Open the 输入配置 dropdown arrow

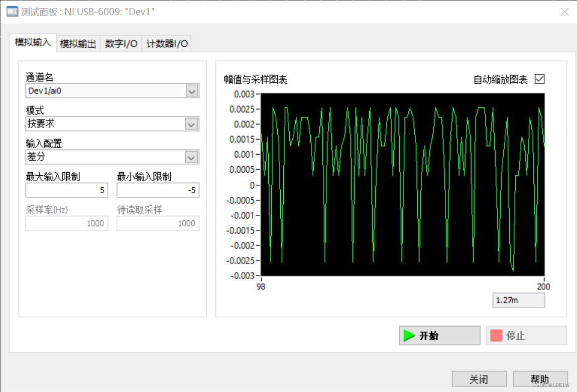(x=191, y=158)
